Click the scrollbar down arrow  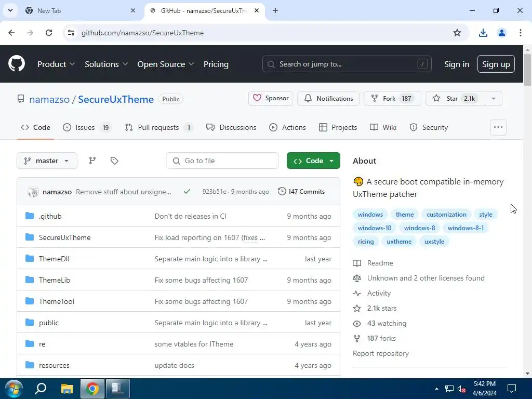[x=527, y=374]
